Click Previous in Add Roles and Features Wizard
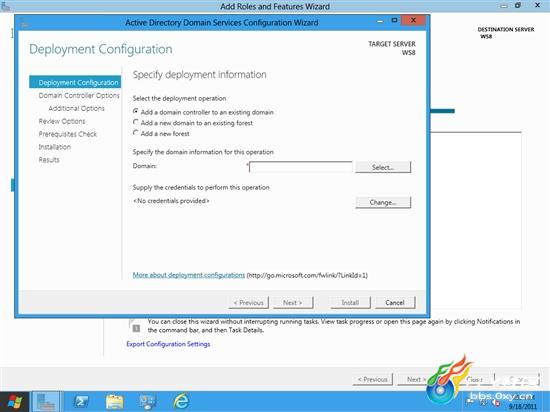The height and width of the screenshot is (412, 550). pyautogui.click(x=373, y=379)
